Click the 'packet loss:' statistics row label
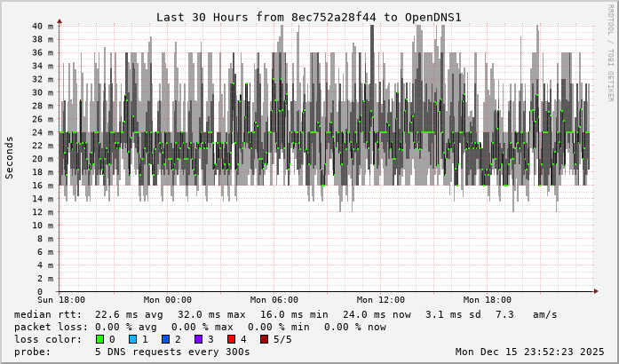Viewport: 619px width, 364px height. (51, 327)
